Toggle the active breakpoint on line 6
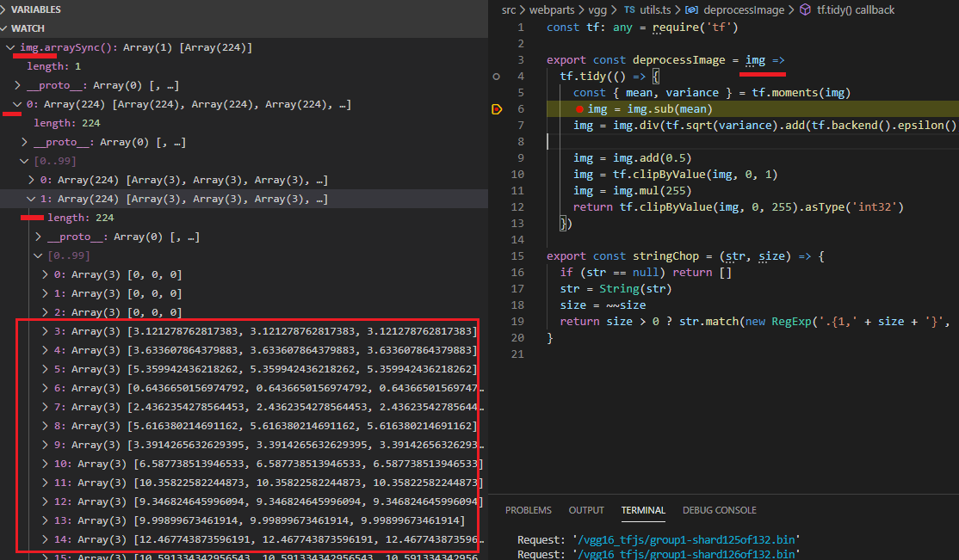 click(x=497, y=109)
